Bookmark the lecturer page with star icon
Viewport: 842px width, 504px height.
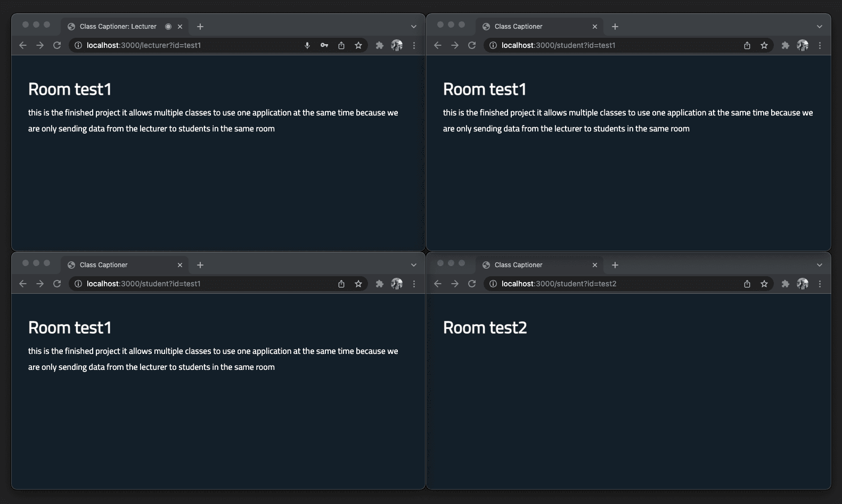coord(358,45)
